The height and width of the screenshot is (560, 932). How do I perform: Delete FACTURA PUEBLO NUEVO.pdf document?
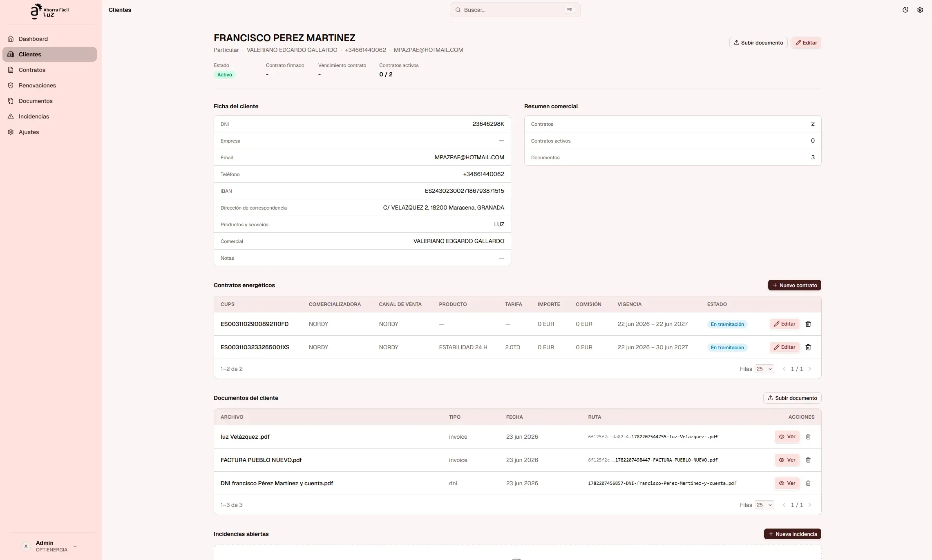pos(808,460)
